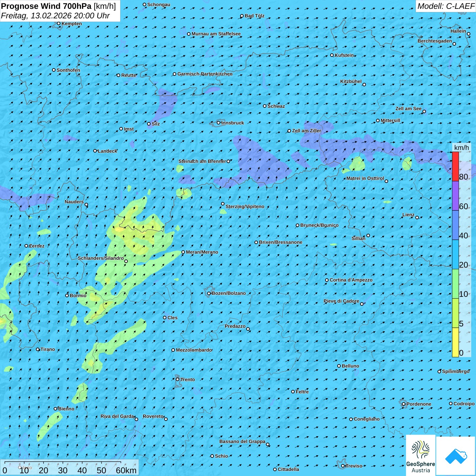
Task: Click the Hallein city marker
Action: pos(469,34)
